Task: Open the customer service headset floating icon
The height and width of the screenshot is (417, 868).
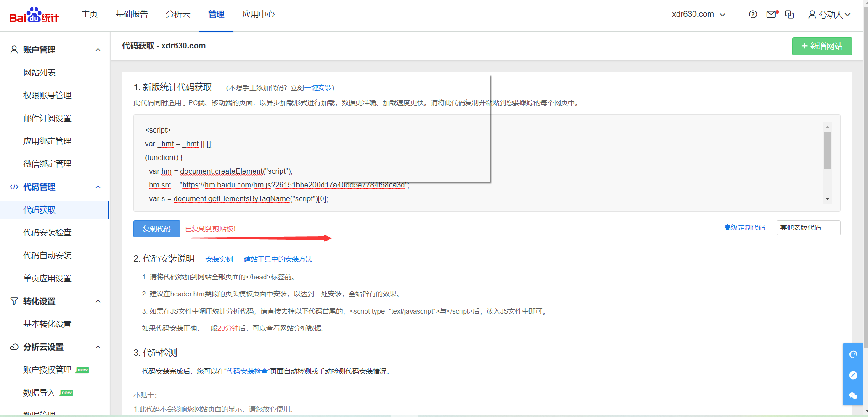Action: [x=853, y=354]
